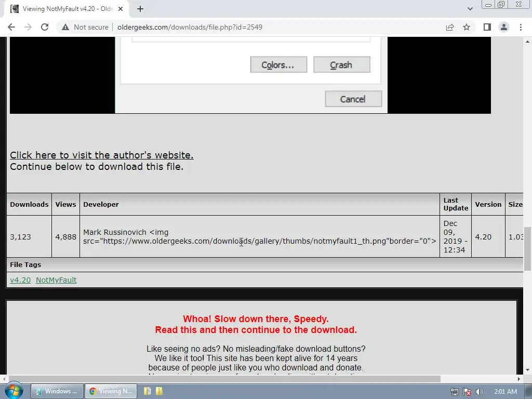This screenshot has width=532, height=399.
Task: Click the File Tags heading
Action: click(x=25, y=264)
